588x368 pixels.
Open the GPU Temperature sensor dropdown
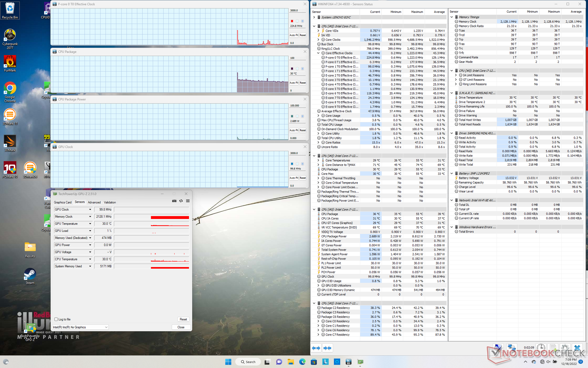pos(90,224)
